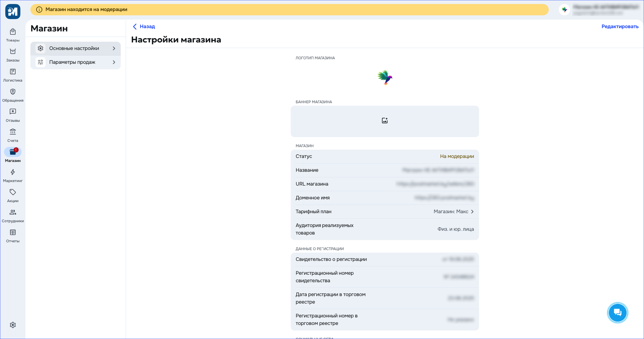644x339 pixels.
Task: Go to Заказы in sidebar
Action: (13, 52)
